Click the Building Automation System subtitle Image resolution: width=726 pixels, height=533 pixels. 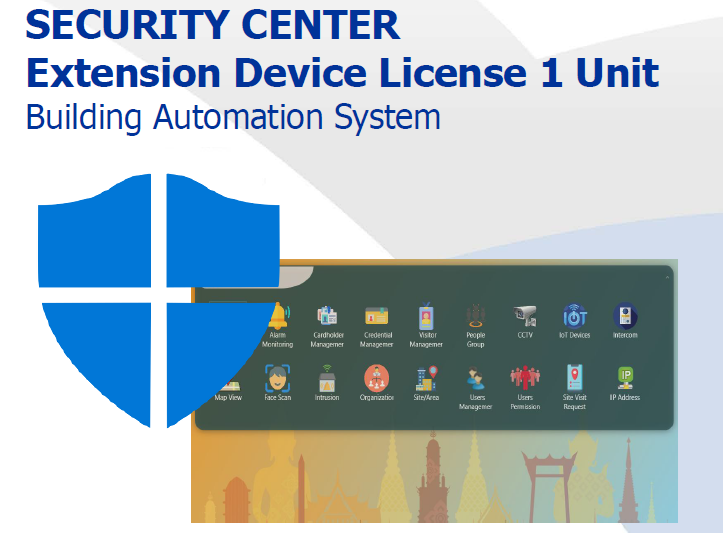(233, 117)
